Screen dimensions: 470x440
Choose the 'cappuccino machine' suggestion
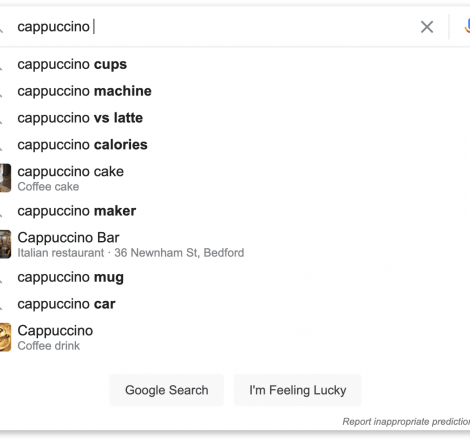click(x=235, y=91)
